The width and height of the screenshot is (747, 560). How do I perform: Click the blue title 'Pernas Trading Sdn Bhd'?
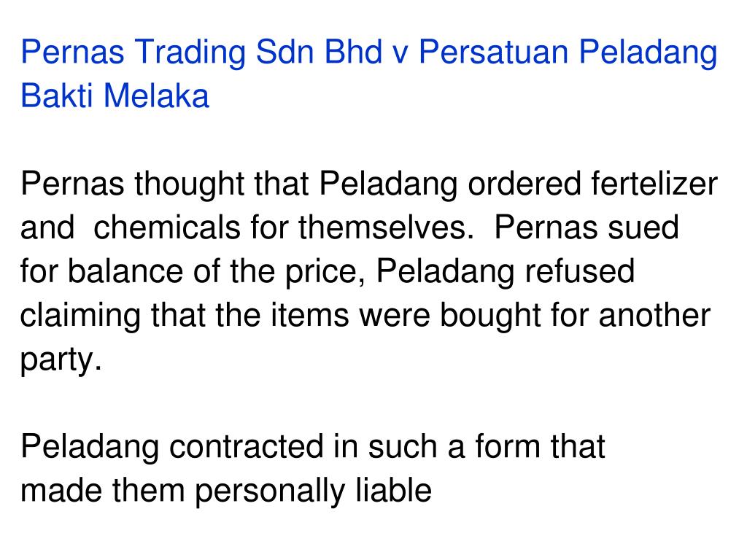click(201, 53)
